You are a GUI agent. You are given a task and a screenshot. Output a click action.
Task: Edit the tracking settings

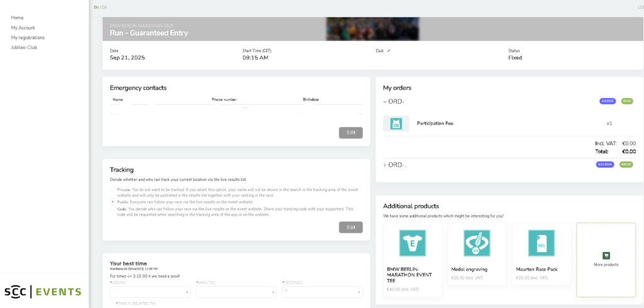pos(351,227)
